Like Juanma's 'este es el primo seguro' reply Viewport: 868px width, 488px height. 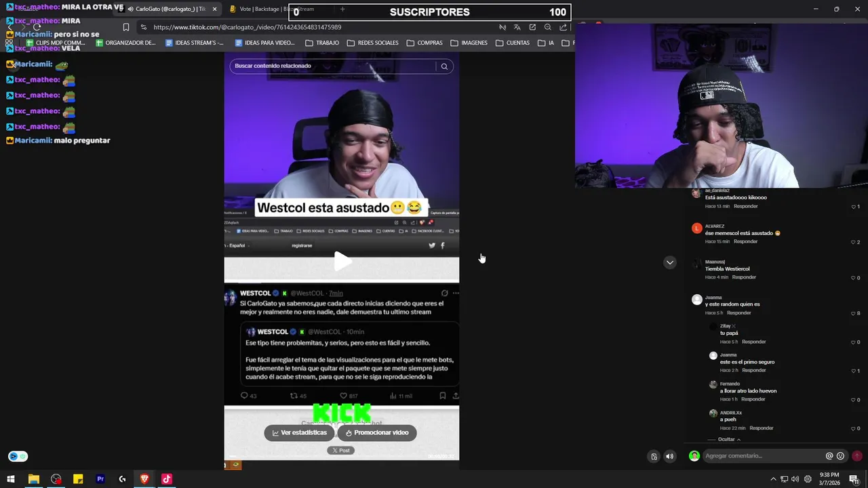click(x=854, y=371)
